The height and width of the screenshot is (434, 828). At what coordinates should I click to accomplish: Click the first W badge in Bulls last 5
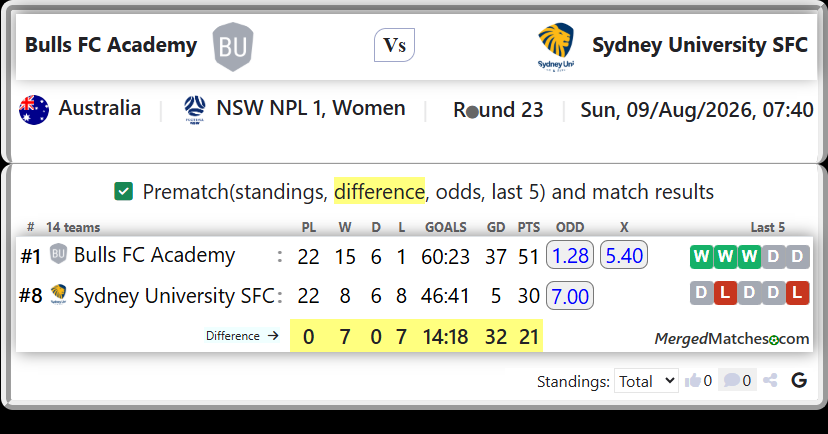click(x=701, y=257)
